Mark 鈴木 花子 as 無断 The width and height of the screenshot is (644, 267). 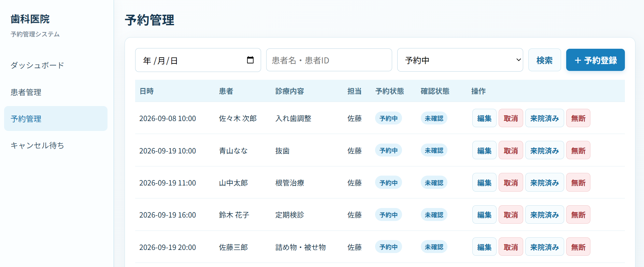pos(578,215)
